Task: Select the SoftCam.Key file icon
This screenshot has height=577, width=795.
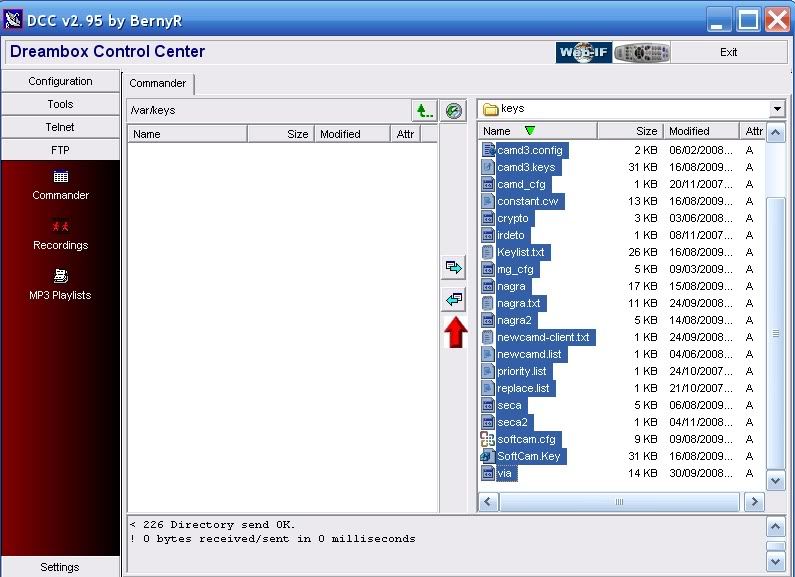Action: 488,456
